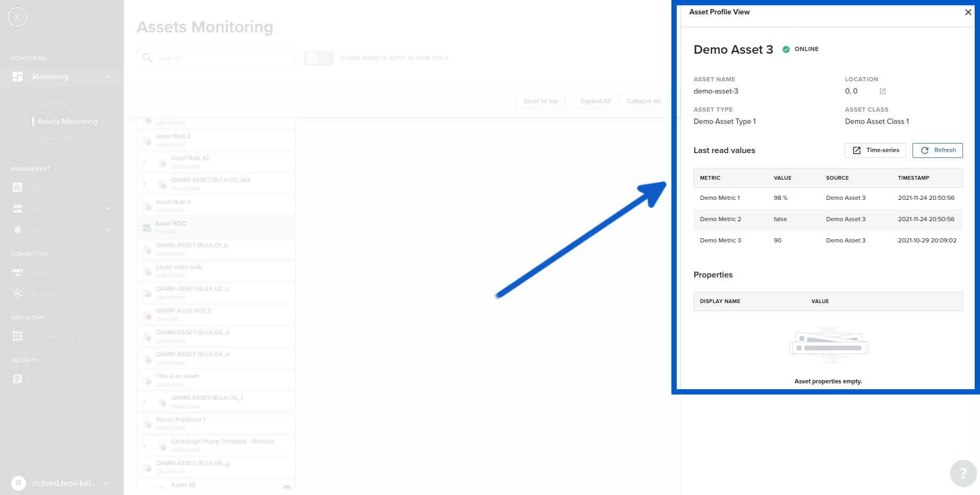Select Assets Monitoring in the sidebar
The image size is (980, 495).
pos(67,121)
